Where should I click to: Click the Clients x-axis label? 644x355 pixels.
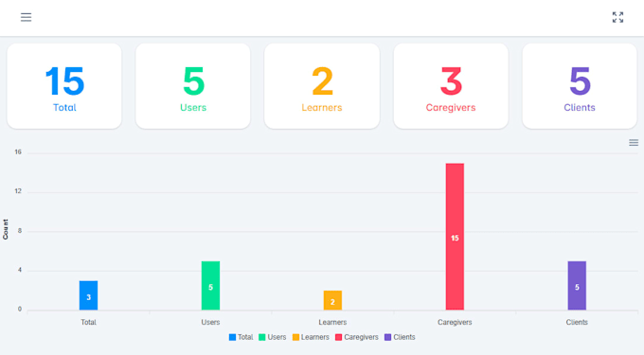tap(577, 322)
